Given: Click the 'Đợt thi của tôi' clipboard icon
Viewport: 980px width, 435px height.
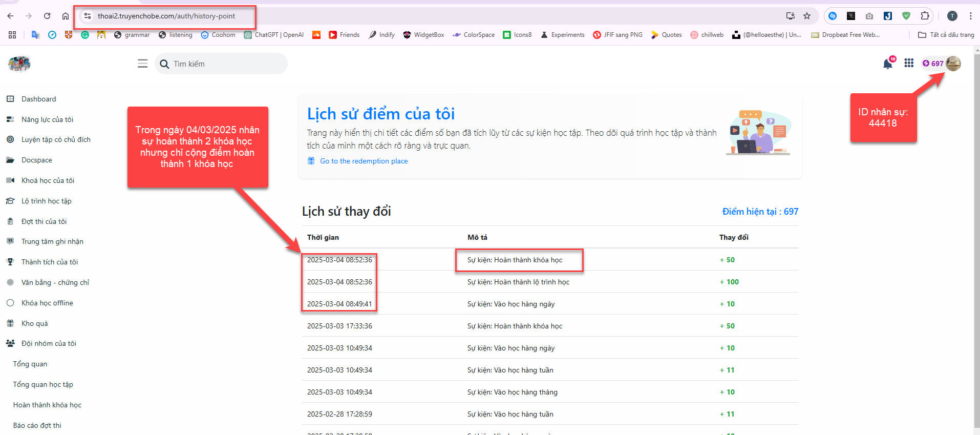Looking at the screenshot, I should tap(10, 221).
